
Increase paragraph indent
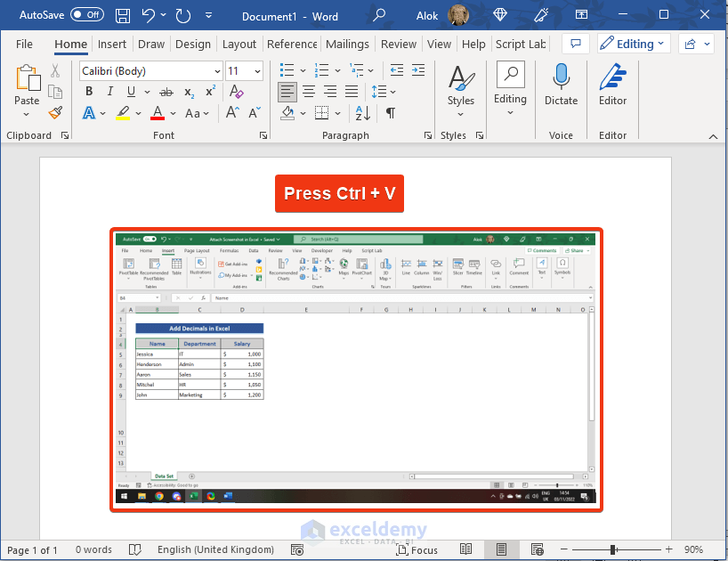418,70
